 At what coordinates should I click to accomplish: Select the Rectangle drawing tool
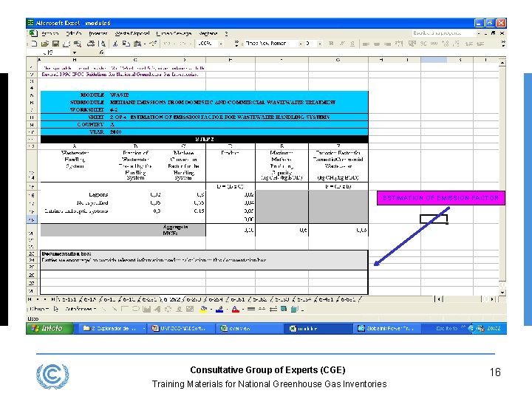click(125, 309)
